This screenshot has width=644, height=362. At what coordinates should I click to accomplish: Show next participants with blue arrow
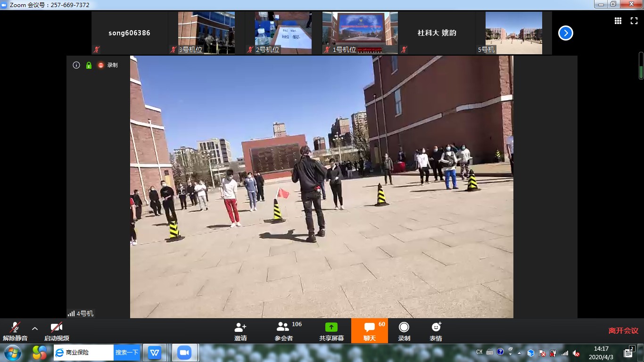[x=565, y=33]
